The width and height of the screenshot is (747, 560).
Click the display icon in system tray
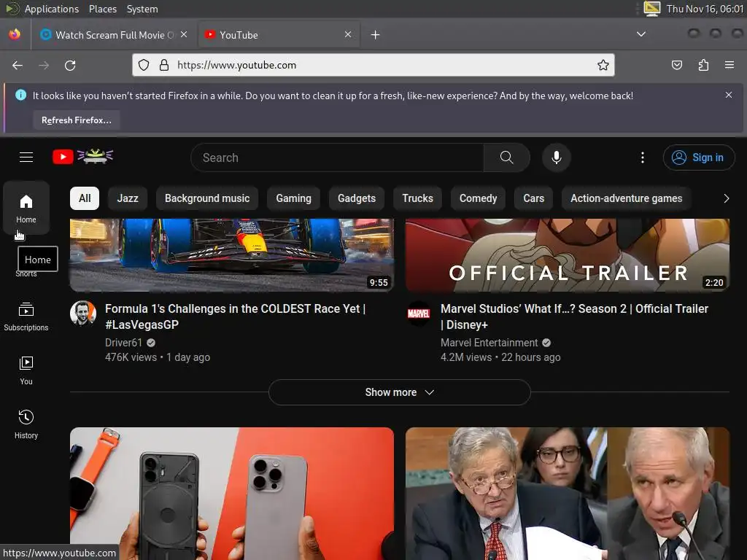[x=652, y=9]
